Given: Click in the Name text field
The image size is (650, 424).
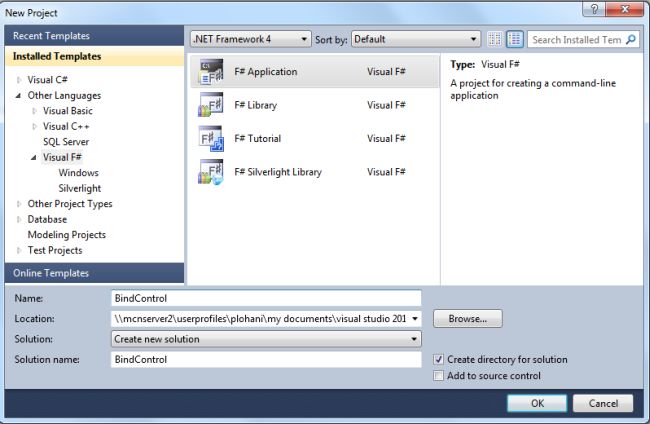Looking at the screenshot, I should [x=266, y=298].
